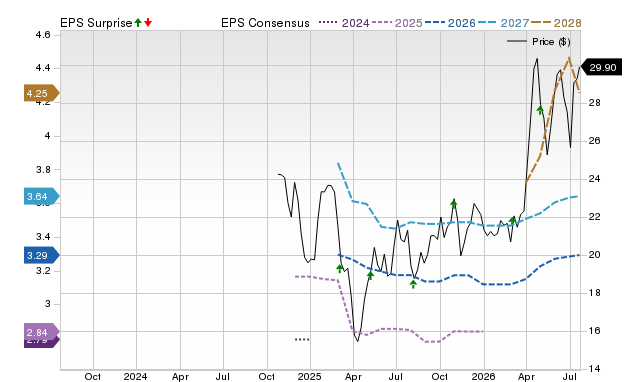Image resolution: width=640 pixels, height=382 pixels.
Task: Toggle the 2024 consensus legend entry
Action: [344, 23]
